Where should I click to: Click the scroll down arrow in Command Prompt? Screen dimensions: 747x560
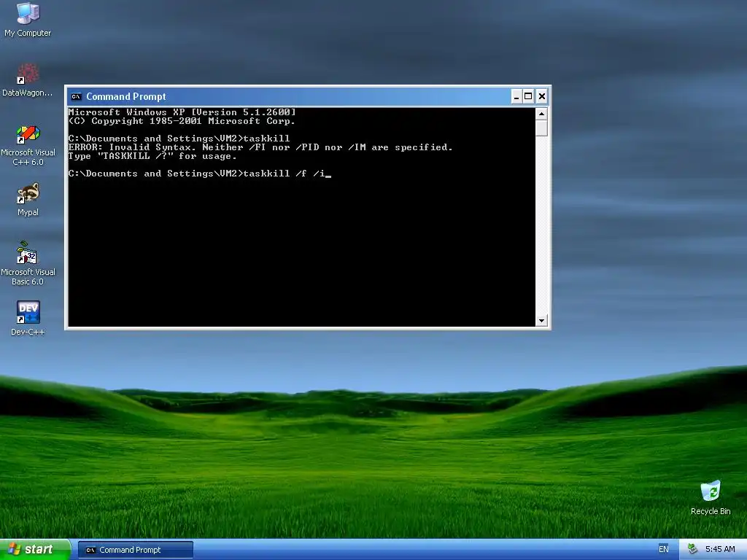[x=541, y=321]
